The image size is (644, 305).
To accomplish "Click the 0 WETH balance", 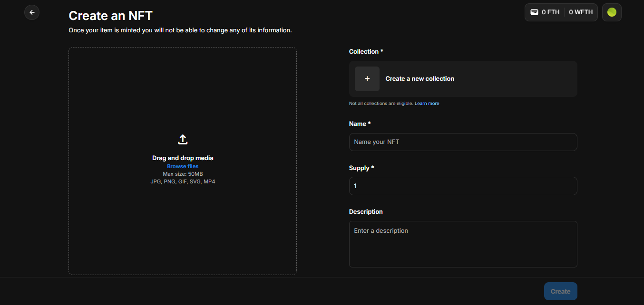I will pyautogui.click(x=581, y=12).
